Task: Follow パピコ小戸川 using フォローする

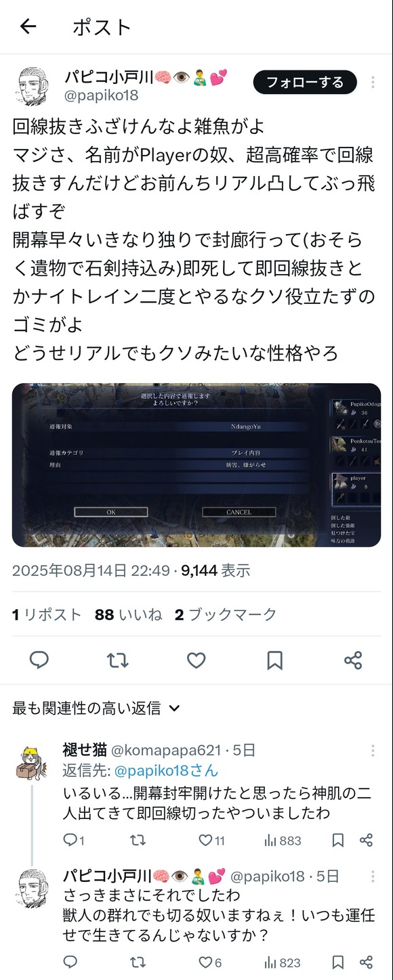Action: coord(304,83)
